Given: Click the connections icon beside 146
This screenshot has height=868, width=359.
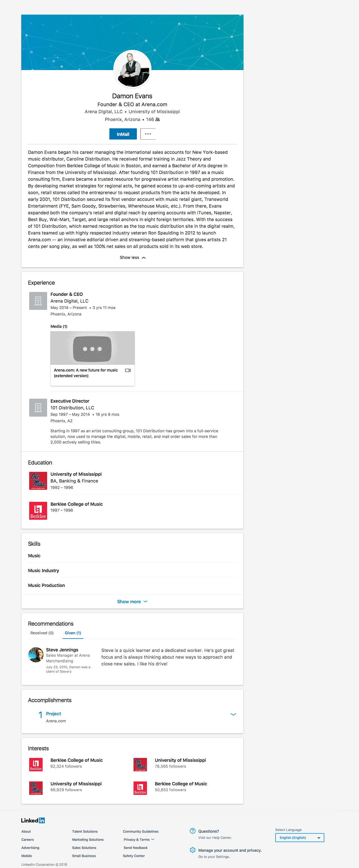Looking at the screenshot, I should (x=158, y=119).
